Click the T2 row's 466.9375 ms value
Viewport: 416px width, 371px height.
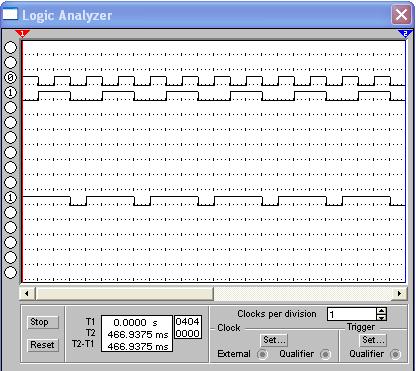[x=138, y=334]
